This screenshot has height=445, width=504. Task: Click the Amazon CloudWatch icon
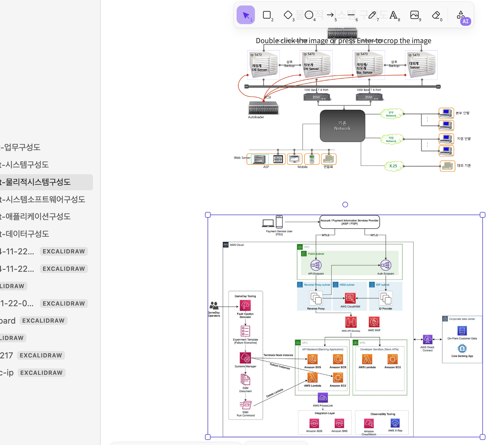click(x=369, y=423)
